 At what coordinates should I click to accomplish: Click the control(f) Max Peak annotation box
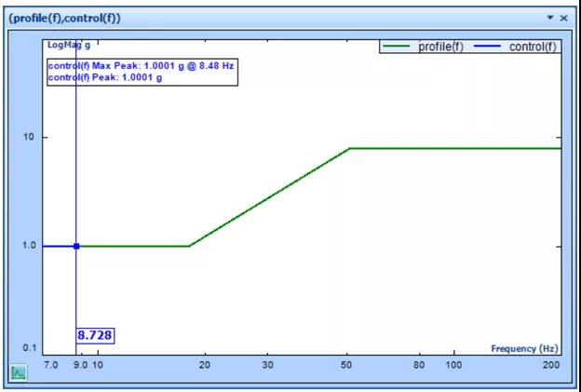coord(142,72)
